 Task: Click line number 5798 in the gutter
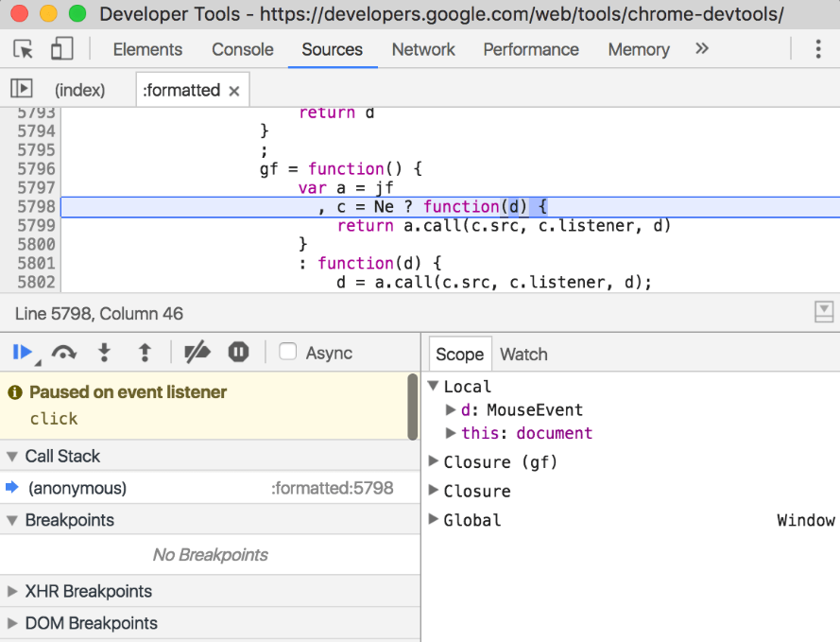(x=36, y=207)
